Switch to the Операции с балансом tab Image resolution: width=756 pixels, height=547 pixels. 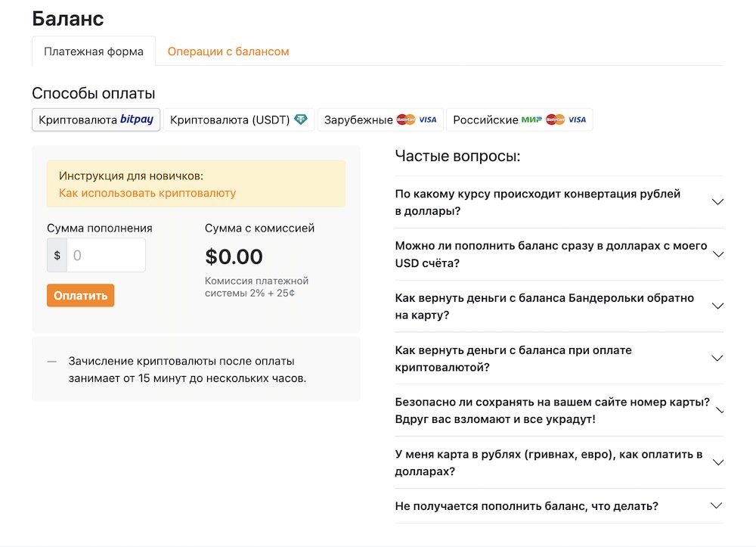(228, 51)
